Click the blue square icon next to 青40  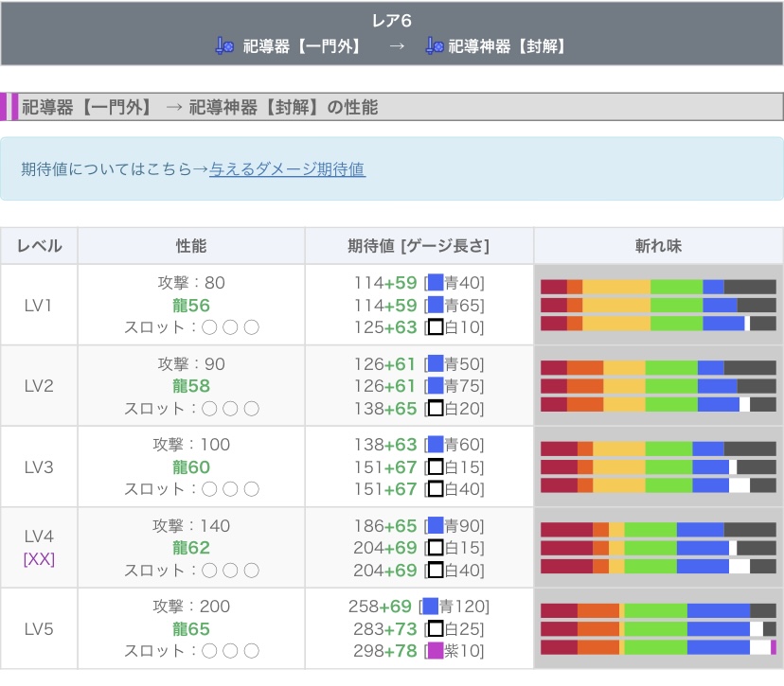point(436,282)
